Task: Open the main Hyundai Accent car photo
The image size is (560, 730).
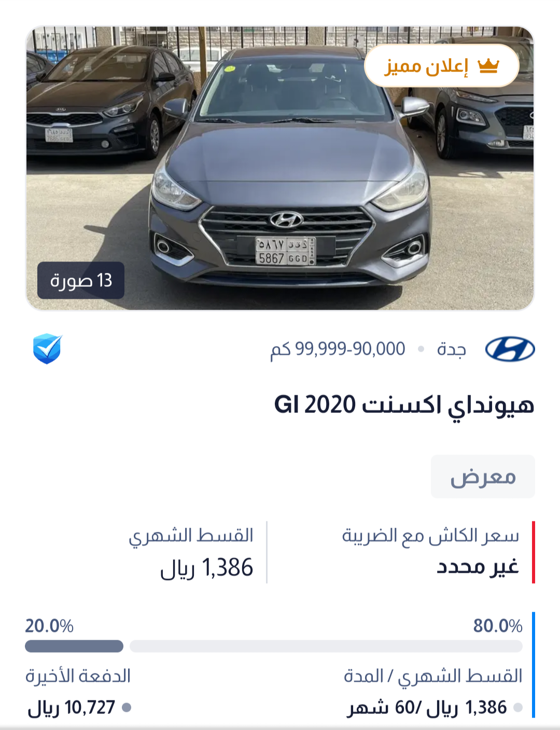Action: click(280, 168)
